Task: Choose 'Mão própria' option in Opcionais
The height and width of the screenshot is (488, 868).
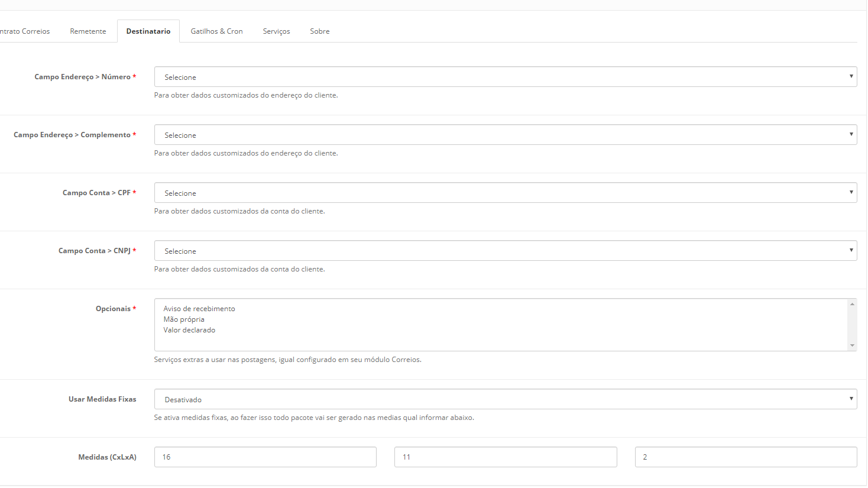Action: point(184,319)
